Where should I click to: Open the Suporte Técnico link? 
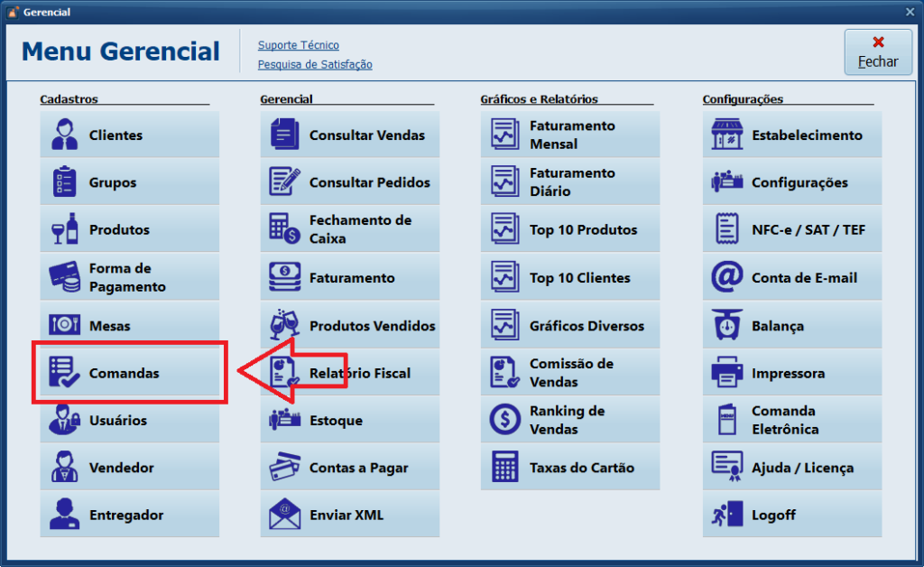click(x=298, y=45)
